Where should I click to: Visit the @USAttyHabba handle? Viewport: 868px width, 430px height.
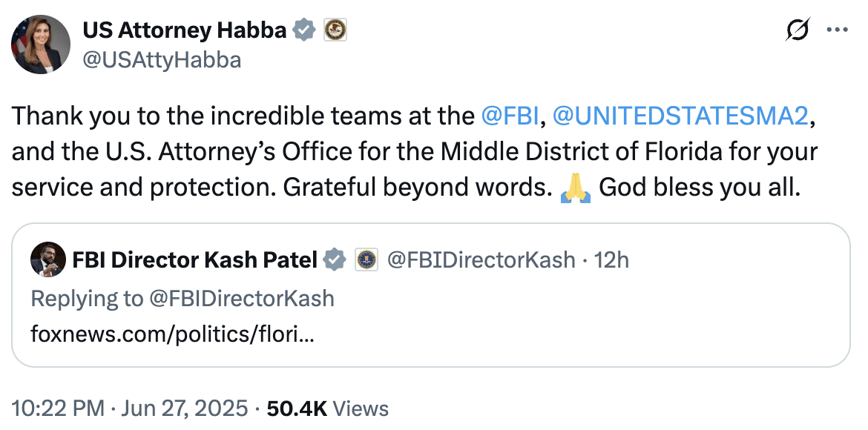pos(162,59)
